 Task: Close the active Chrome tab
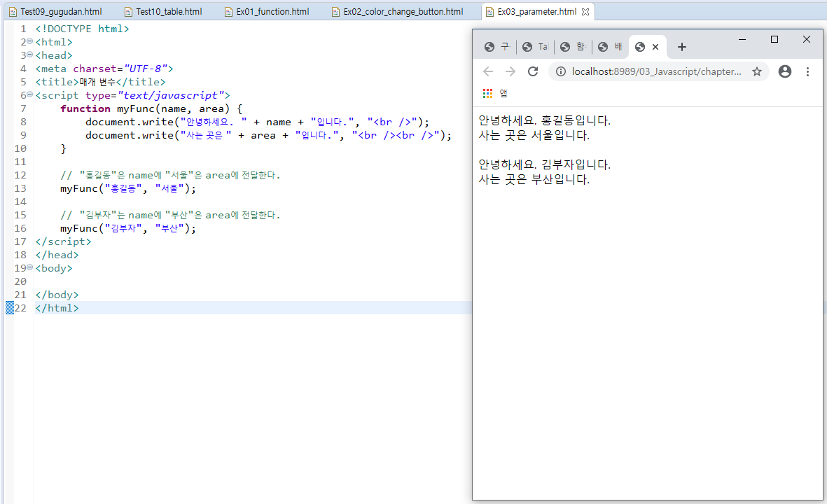pos(655,47)
